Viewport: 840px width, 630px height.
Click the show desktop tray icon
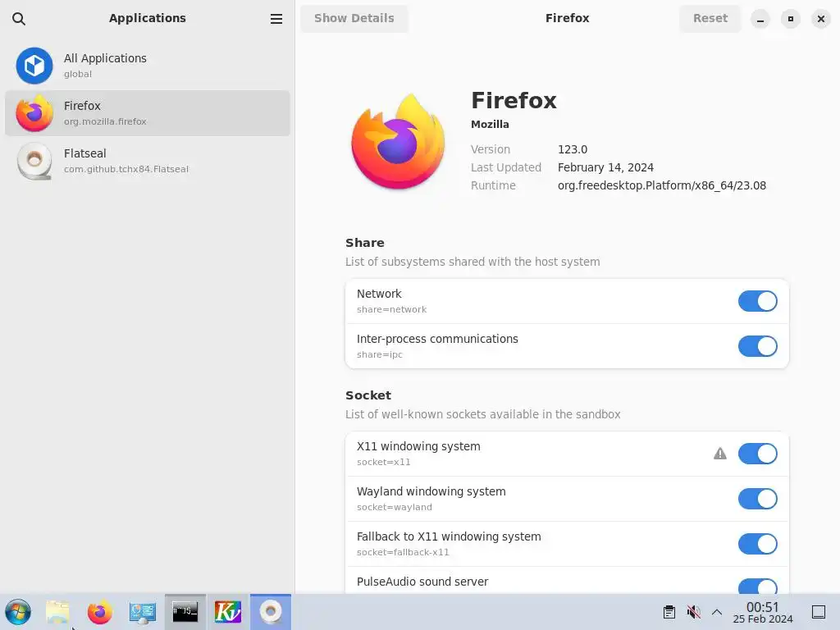tap(819, 612)
